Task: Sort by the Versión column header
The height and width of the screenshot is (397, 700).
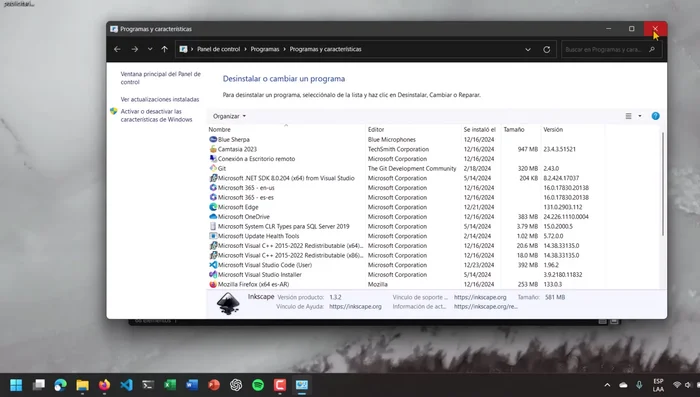Action: 553,130
